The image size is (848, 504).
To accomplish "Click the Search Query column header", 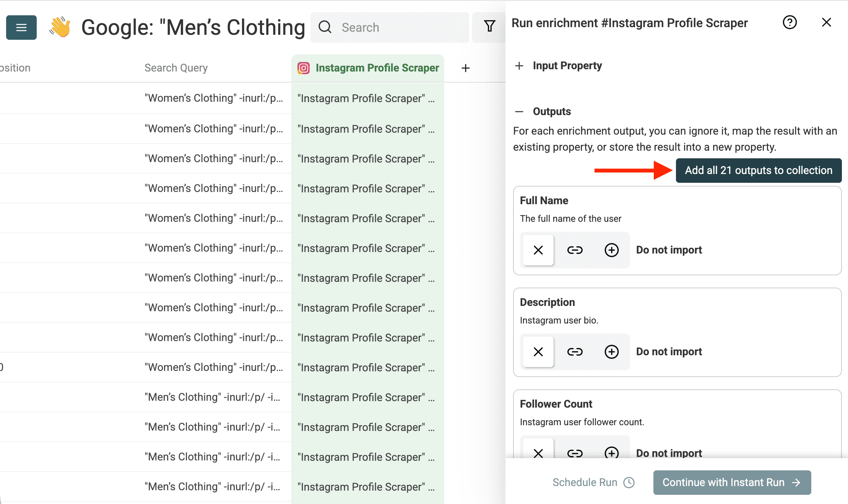I will [176, 68].
